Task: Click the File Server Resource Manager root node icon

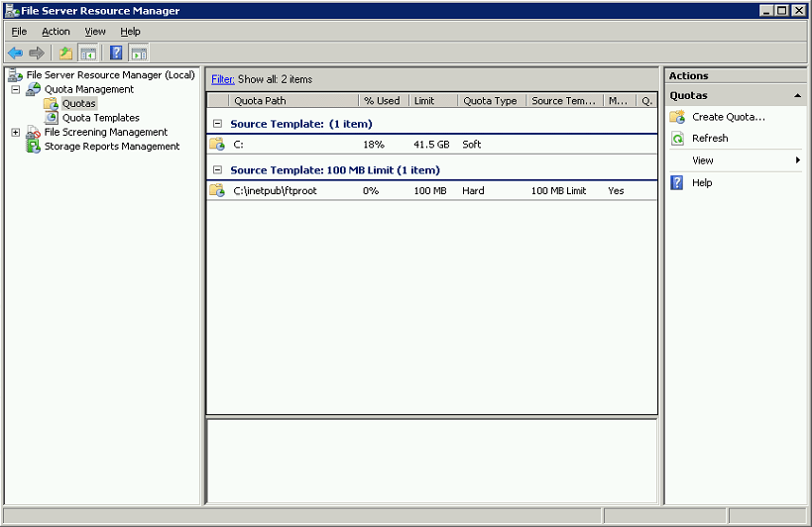Action: 16,75
